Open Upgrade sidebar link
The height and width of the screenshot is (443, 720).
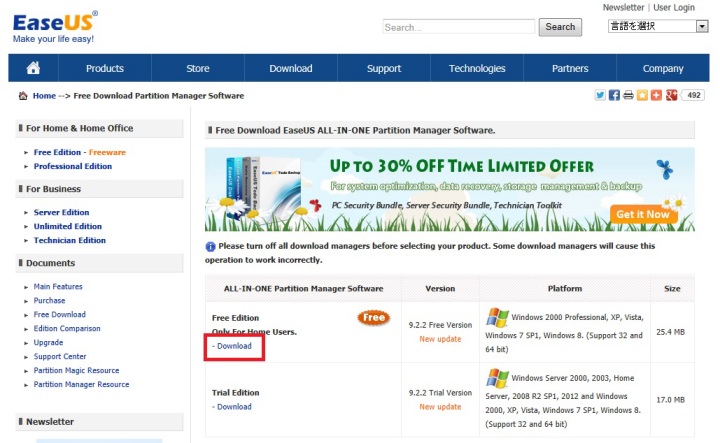pos(48,342)
